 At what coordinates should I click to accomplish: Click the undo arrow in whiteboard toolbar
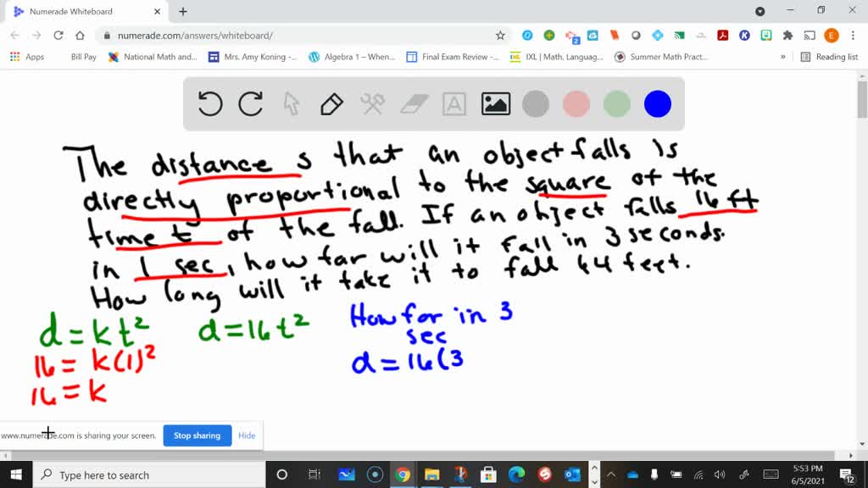tap(210, 104)
